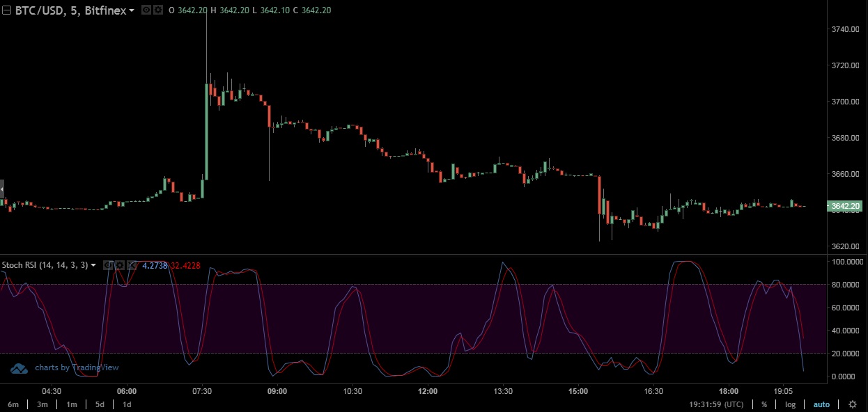
Task: Toggle Stoch RSI indicator visibility eye
Action: 108,265
